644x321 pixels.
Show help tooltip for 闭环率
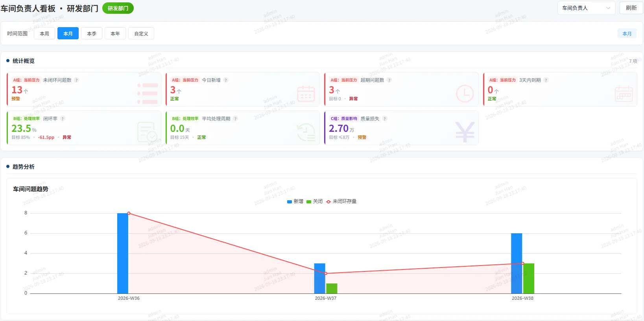pyautogui.click(x=63, y=119)
